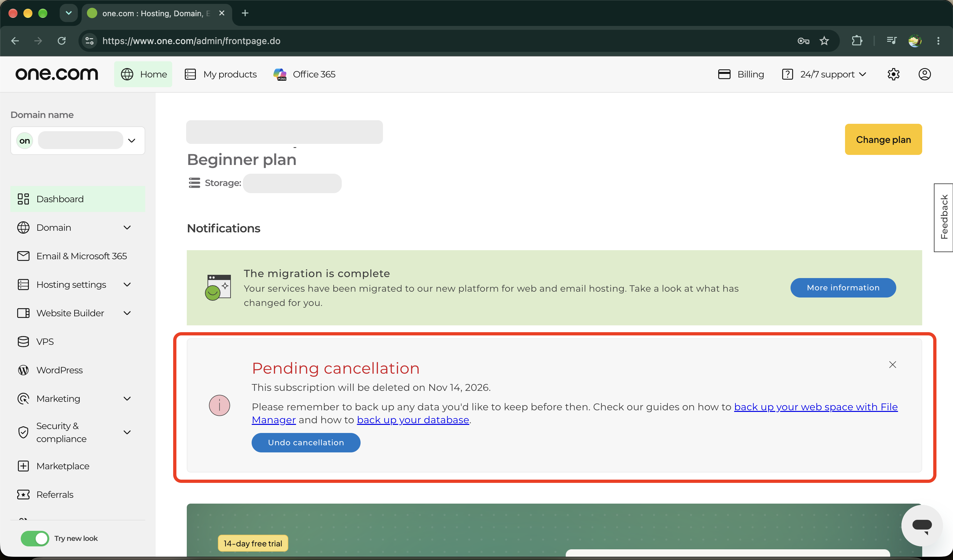Open the Domain name selector dropdown

[77, 141]
